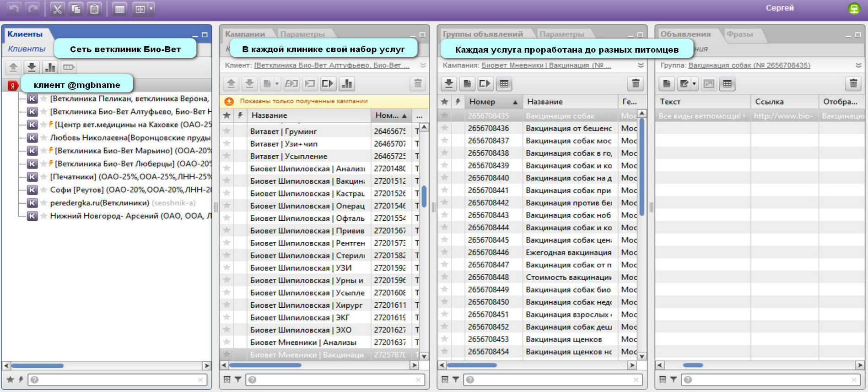The width and height of the screenshot is (868, 392).
Task: Expand the Клиент details chevron in Кампании panel
Action: tap(423, 65)
